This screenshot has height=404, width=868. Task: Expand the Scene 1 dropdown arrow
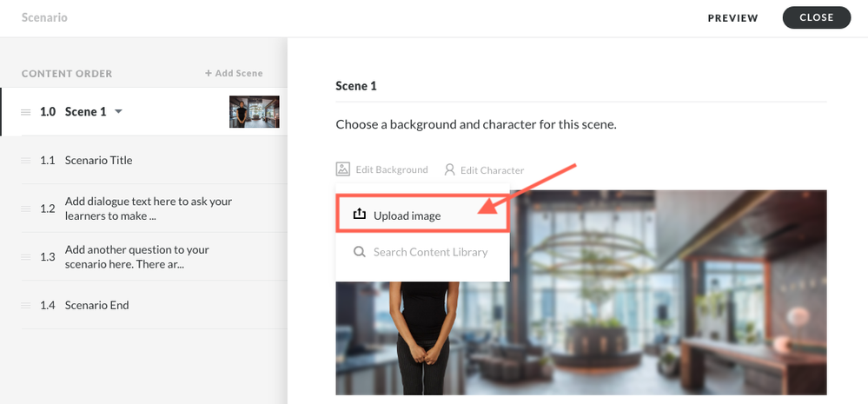pyautogui.click(x=119, y=111)
